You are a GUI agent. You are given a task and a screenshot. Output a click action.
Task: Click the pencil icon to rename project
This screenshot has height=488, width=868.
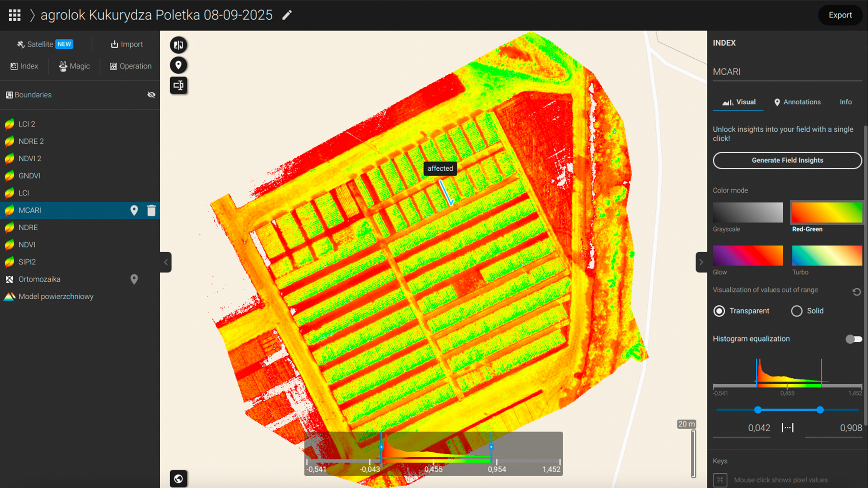(x=287, y=15)
